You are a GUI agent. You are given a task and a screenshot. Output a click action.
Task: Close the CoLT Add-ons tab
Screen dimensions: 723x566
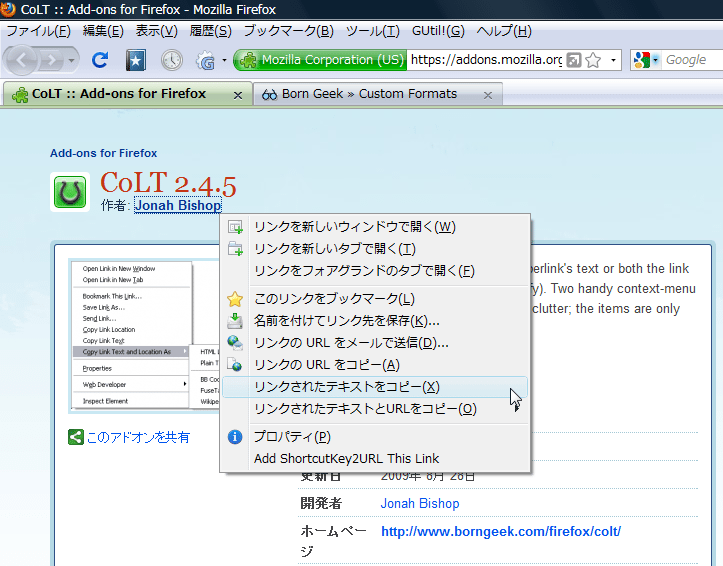pos(238,95)
